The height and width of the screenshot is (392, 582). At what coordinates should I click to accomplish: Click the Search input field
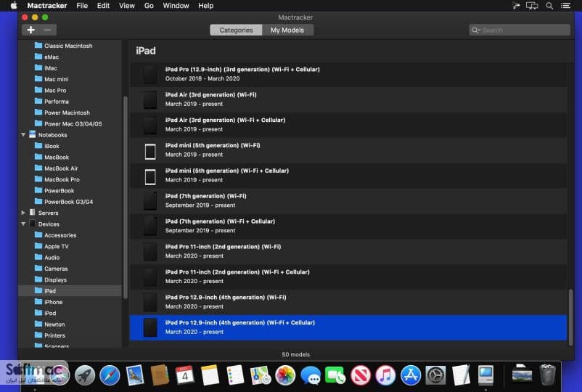520,30
